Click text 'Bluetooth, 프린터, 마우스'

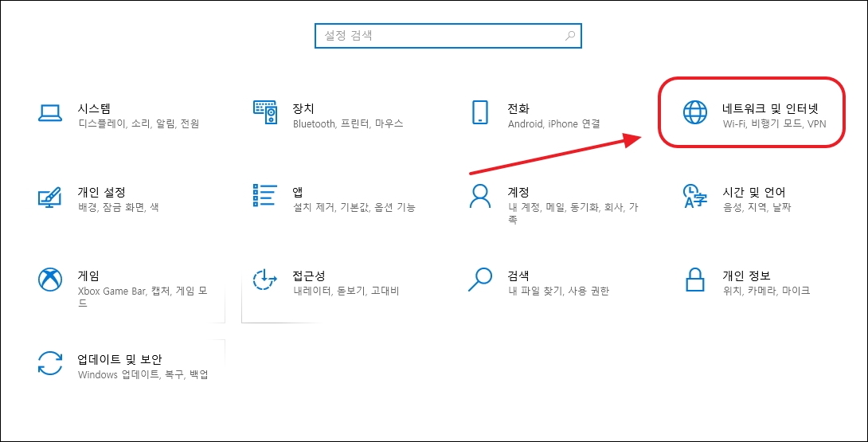[x=348, y=123]
